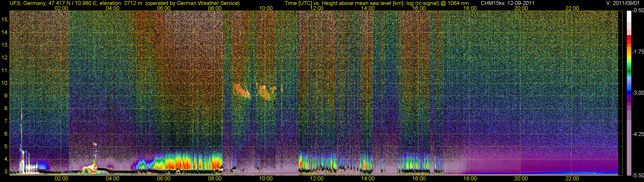The image size is (644, 182).
Task: Click the 12. km height axis label
Action: 5,58
